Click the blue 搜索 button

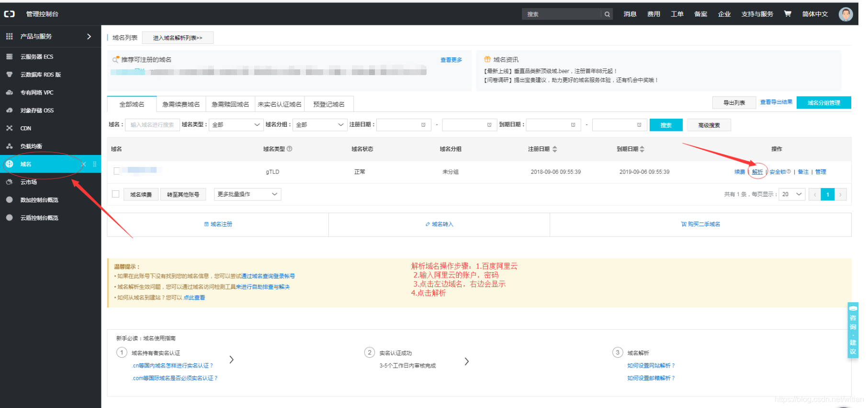coord(666,125)
